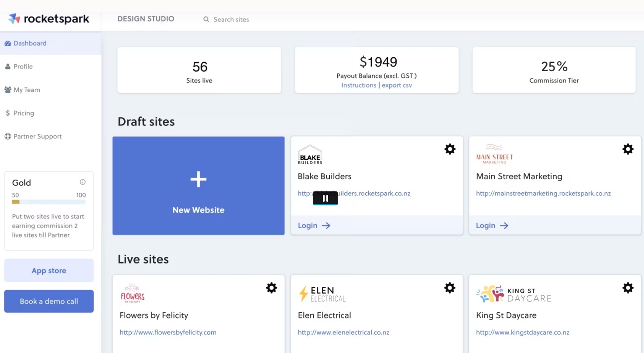
Task: Click the Design Studio header label
Action: [146, 19]
